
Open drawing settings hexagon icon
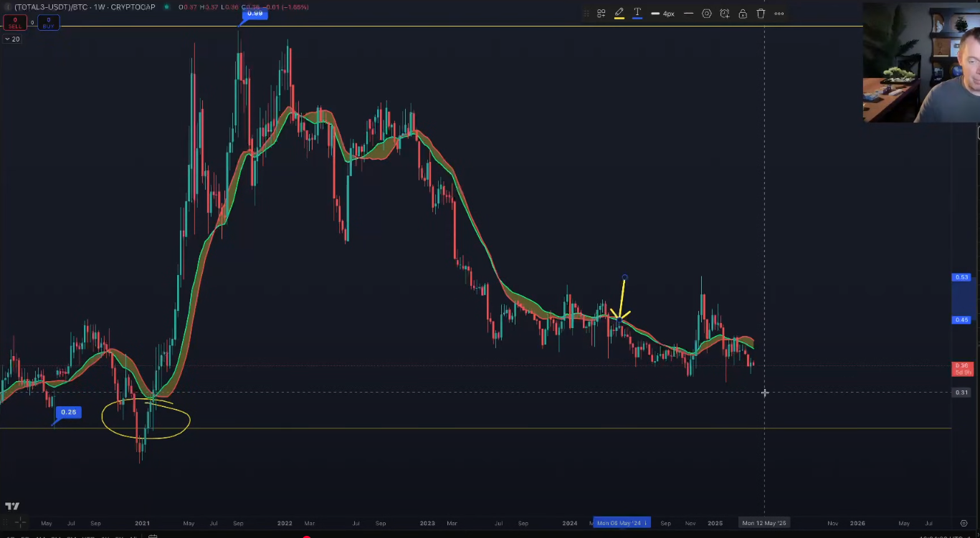706,14
